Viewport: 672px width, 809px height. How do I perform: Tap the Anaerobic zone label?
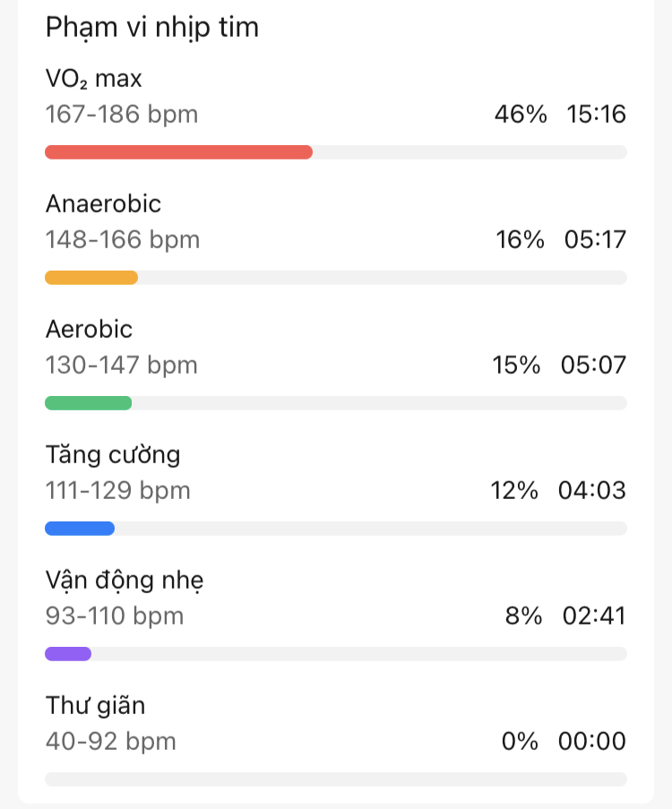pos(103,204)
